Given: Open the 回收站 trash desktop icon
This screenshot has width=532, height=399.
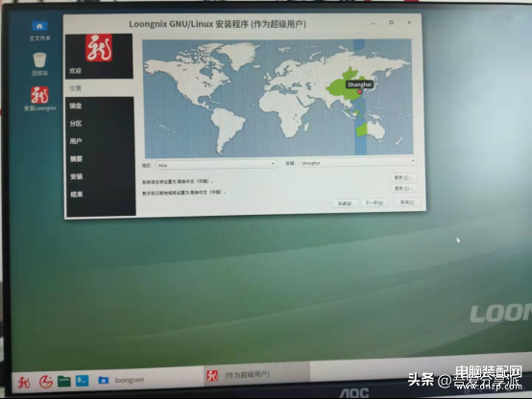Looking at the screenshot, I should coord(39,64).
